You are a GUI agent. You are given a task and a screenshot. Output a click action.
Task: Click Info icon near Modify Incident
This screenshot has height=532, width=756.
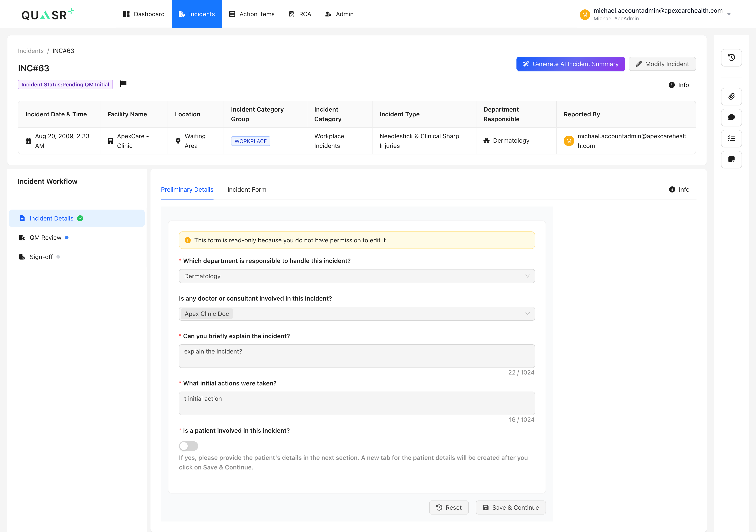coord(672,85)
